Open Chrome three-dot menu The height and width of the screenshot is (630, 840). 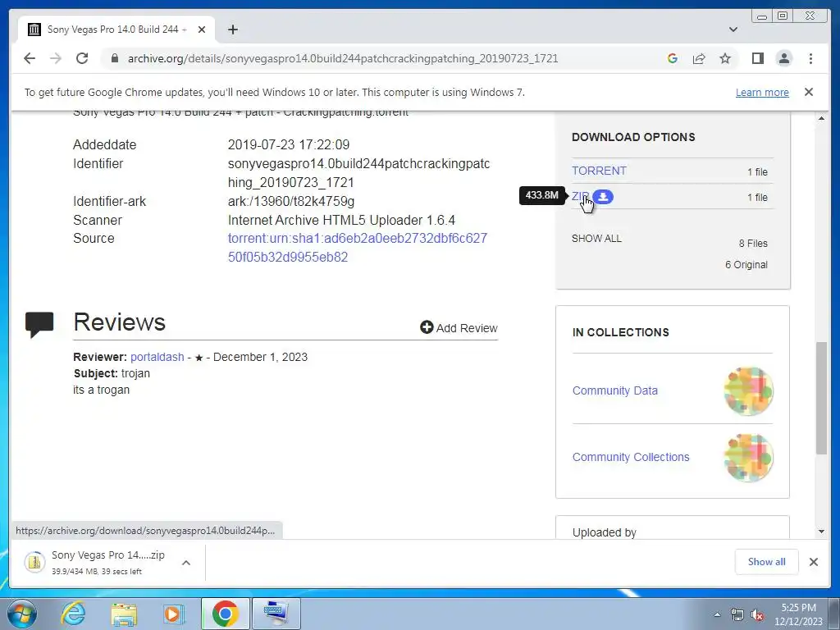point(810,58)
